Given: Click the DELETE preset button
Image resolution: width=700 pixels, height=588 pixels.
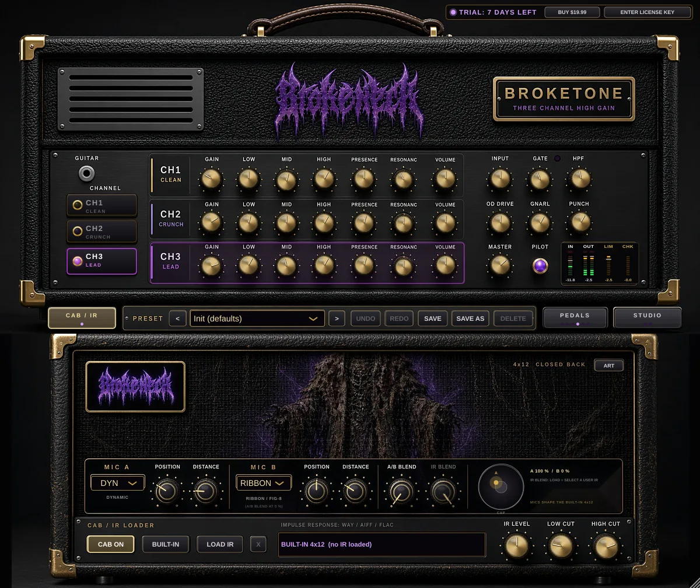Looking at the screenshot, I should (513, 318).
